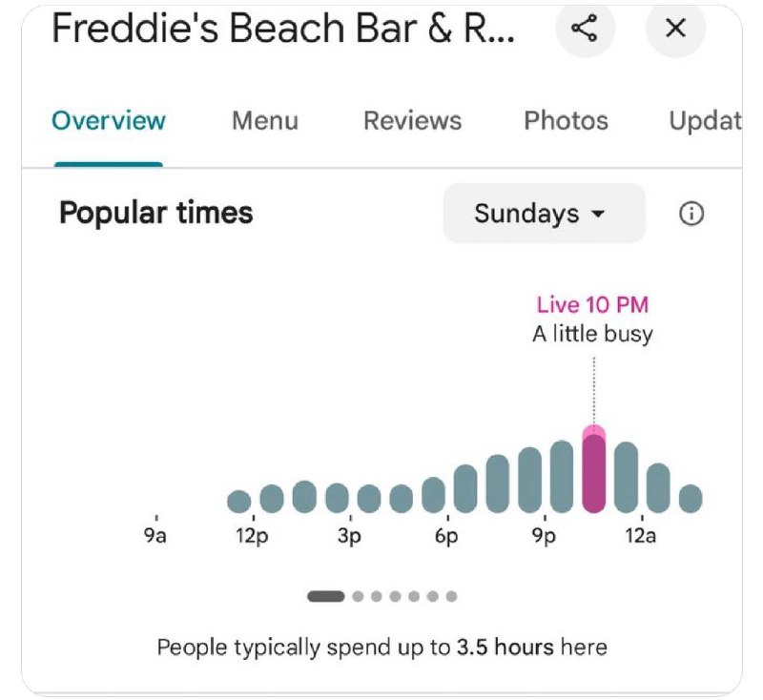Switch to the Menu tab
Screen dimensions: 763x700
click(265, 121)
